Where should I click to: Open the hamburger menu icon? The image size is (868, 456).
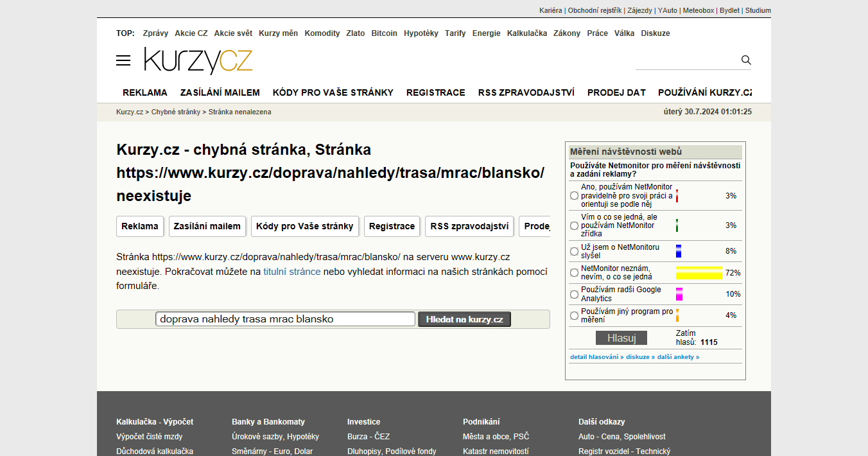click(x=123, y=60)
